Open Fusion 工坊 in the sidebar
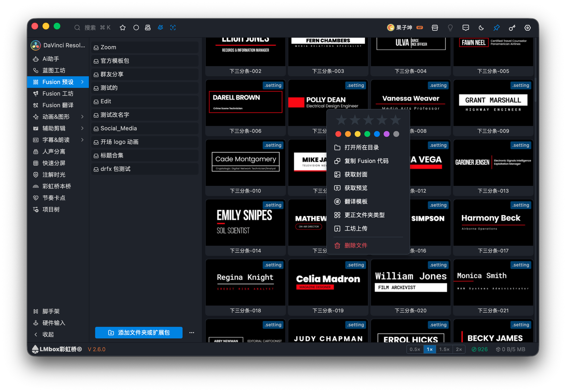Screen dimensions: 566x392 58,93
